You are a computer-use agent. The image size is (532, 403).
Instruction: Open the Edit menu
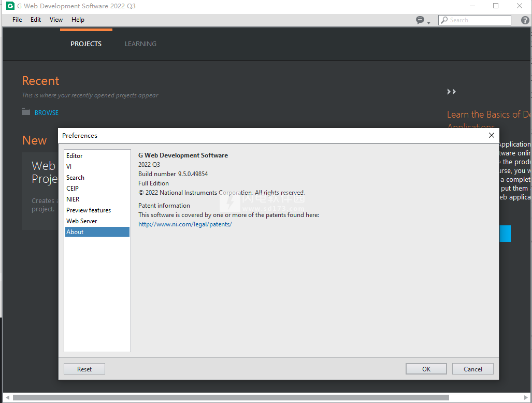point(36,20)
